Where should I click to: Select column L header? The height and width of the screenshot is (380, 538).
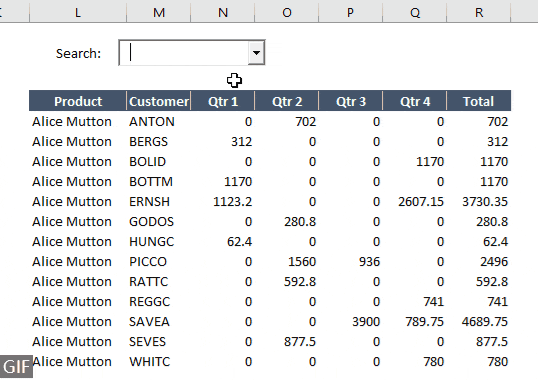point(78,12)
